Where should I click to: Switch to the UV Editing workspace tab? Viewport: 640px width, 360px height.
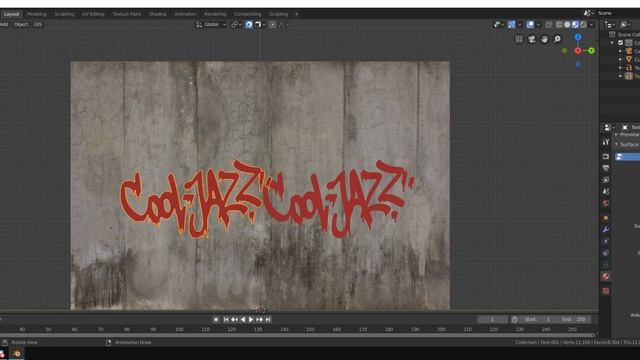(x=93, y=14)
